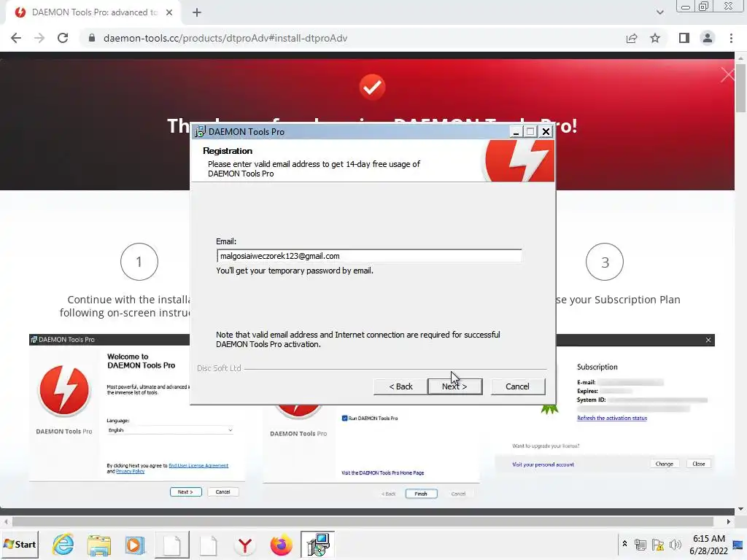Viewport: 747px width, 560px height.
Task: Click the step 1 circle
Action: click(139, 262)
